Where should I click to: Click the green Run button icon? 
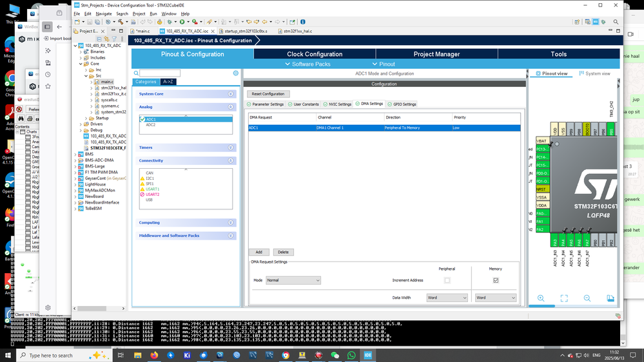[x=182, y=22]
